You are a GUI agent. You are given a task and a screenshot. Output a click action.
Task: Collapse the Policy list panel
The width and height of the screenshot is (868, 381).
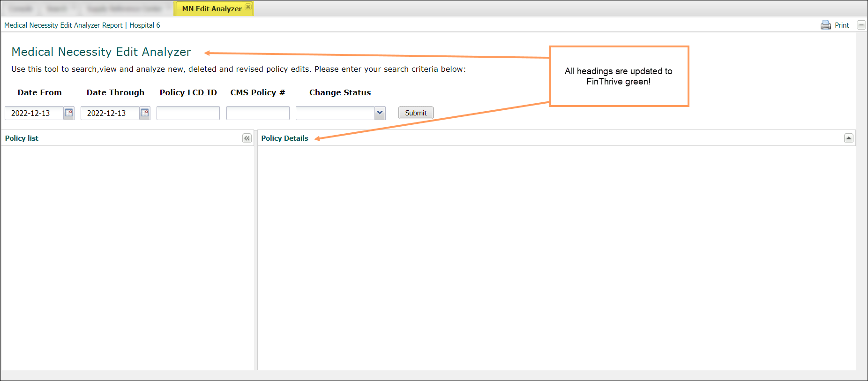(247, 138)
